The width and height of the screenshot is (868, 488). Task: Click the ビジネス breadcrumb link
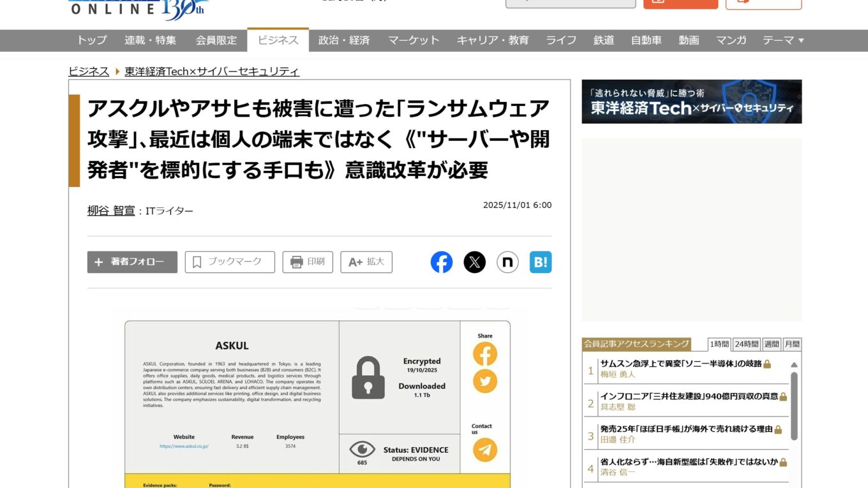(x=89, y=71)
